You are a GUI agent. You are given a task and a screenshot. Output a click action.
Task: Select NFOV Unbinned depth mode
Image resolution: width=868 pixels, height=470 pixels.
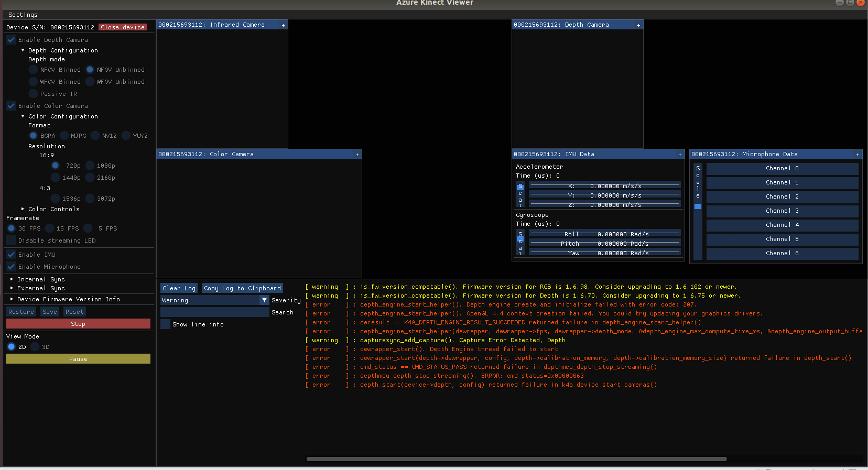coord(90,70)
